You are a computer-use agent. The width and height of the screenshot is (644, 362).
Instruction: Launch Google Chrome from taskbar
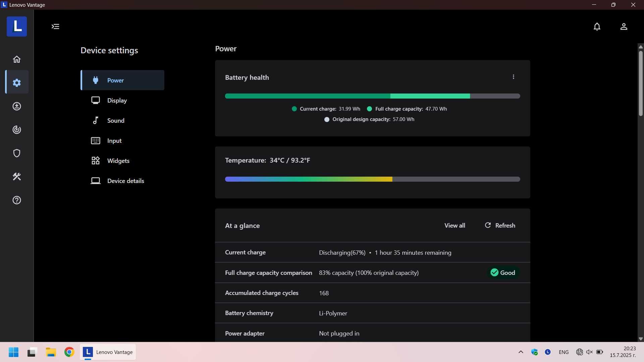point(69,352)
